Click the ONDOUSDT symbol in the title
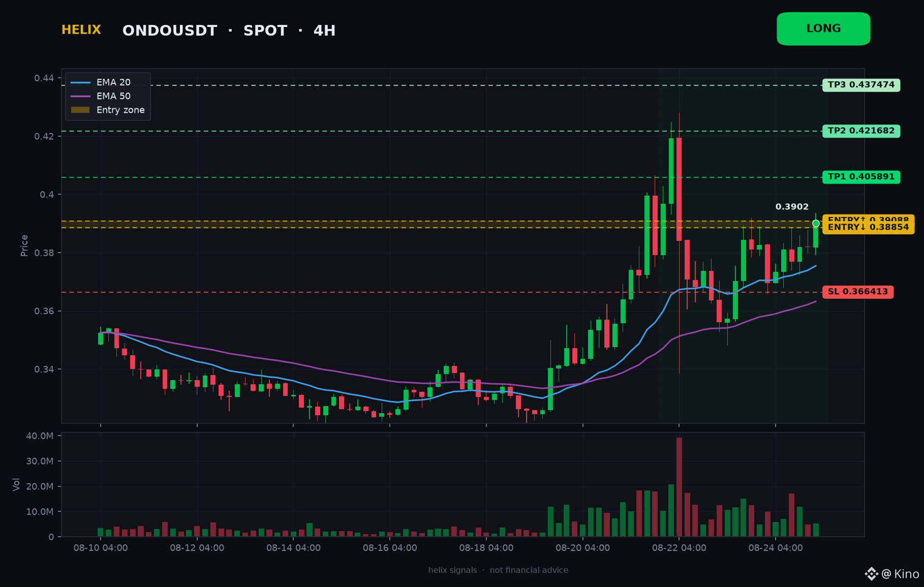The height and width of the screenshot is (587, 924). [170, 30]
